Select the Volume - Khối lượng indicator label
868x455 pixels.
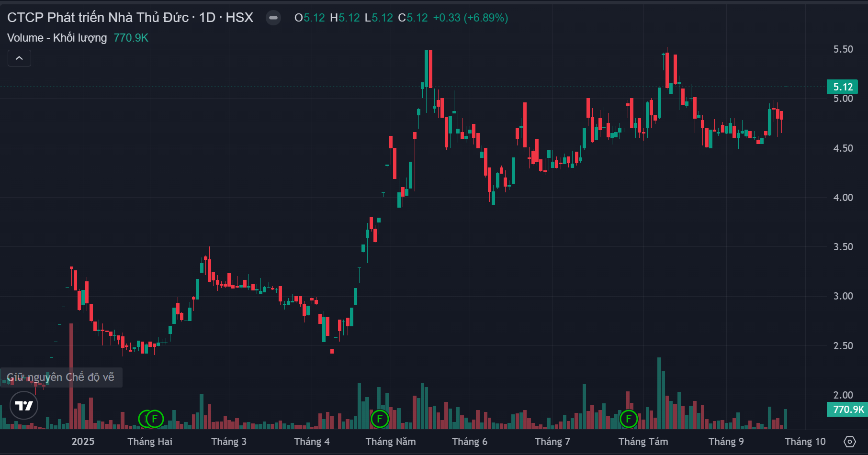(x=57, y=38)
